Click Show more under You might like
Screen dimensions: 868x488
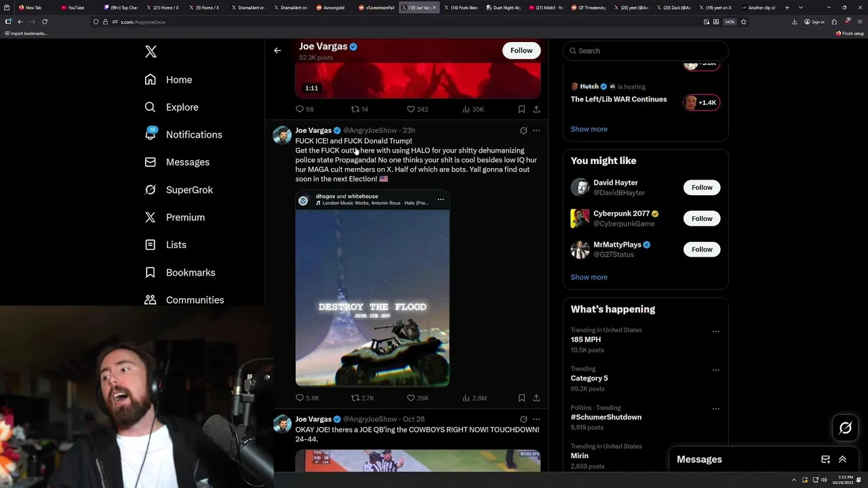click(x=589, y=277)
